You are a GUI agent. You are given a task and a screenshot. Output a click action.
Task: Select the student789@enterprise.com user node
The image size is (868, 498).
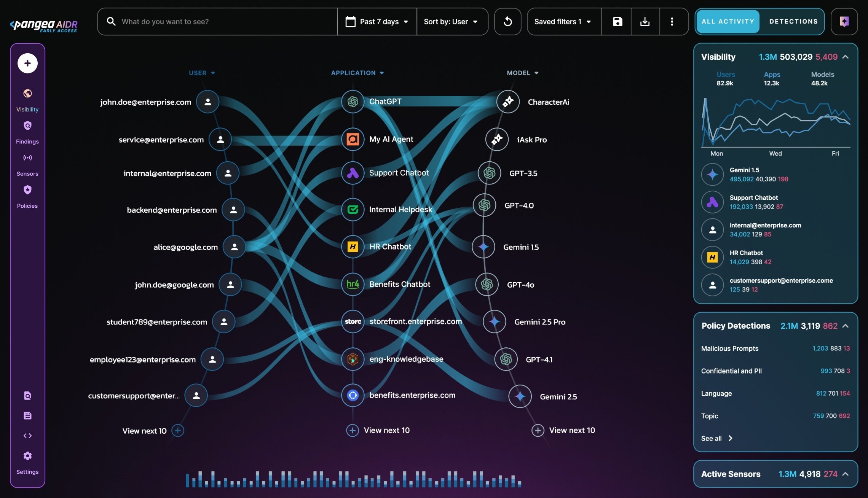tap(224, 321)
